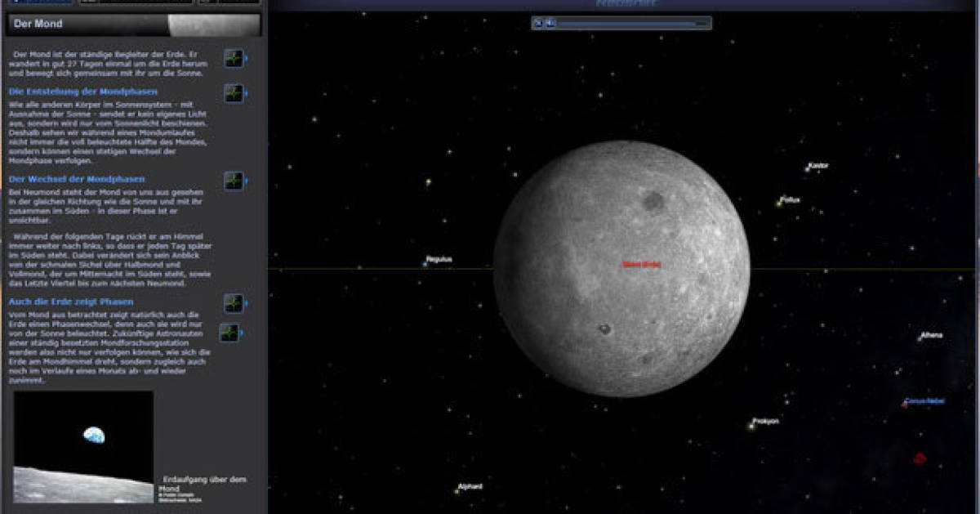This screenshot has width=980, height=514.
Task: Click the lower view icon beside the Earth phases paragraph
Action: 229,333
